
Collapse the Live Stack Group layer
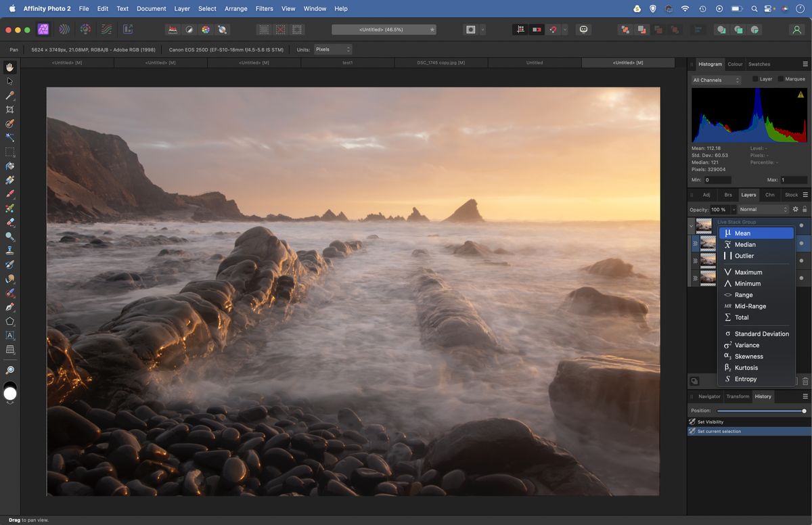click(x=692, y=225)
